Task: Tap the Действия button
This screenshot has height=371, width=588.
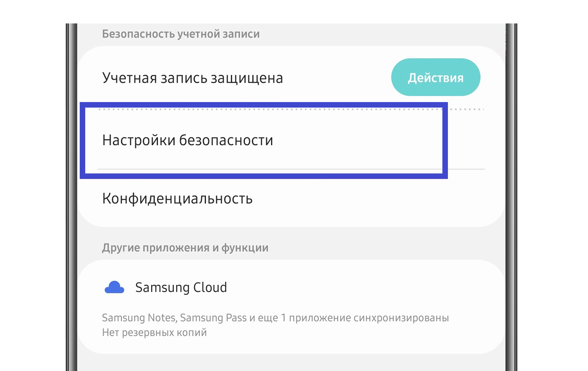Action: tap(435, 77)
